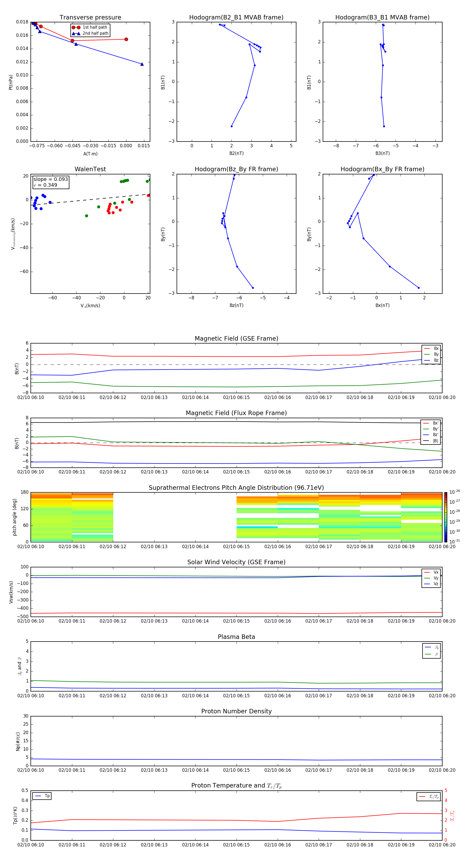Click the '02/10 06:10' tick under Flux Rope plot
This screenshot has height=868, width=473.
point(31,472)
